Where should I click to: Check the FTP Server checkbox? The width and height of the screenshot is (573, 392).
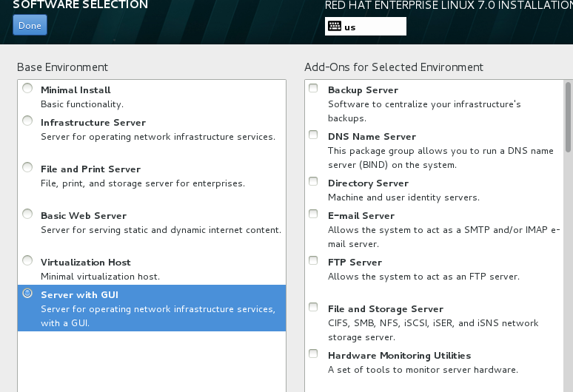tap(313, 260)
